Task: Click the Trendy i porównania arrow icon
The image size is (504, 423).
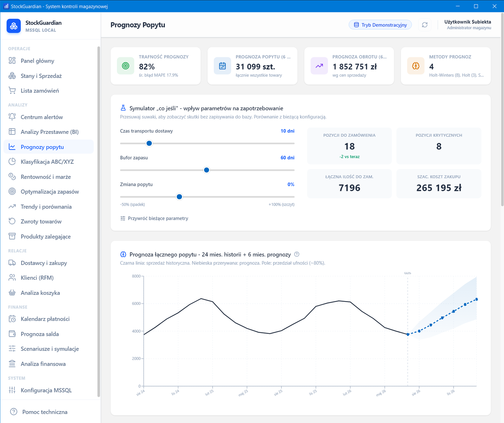Action: [x=12, y=207]
